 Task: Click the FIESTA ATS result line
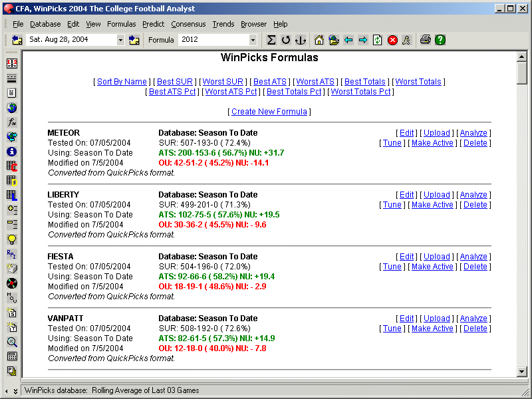coord(217,277)
